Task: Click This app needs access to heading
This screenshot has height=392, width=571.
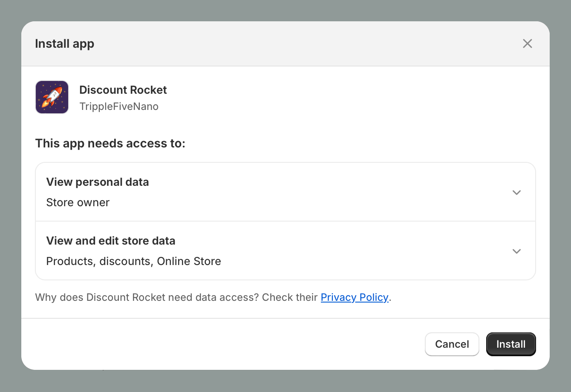Action: tap(110, 144)
